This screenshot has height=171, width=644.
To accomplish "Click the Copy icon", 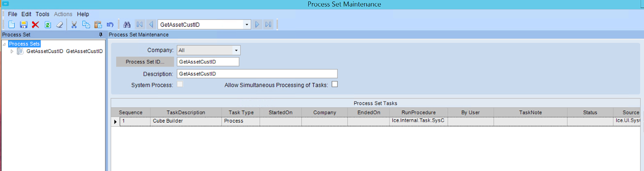I will (x=86, y=25).
